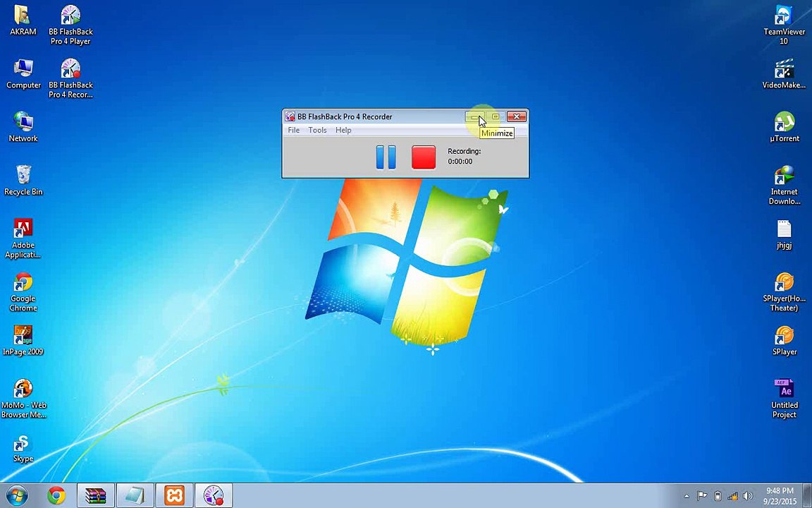Check the battery status tray icon
This screenshot has height=508, width=812.
(718, 496)
